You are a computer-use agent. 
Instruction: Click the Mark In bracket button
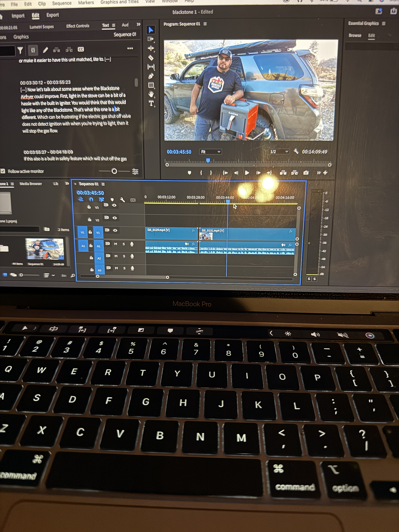tap(201, 173)
